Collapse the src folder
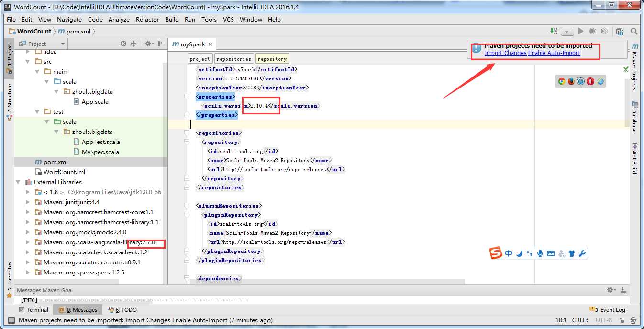Screen dimensions: 644x329 point(28,61)
